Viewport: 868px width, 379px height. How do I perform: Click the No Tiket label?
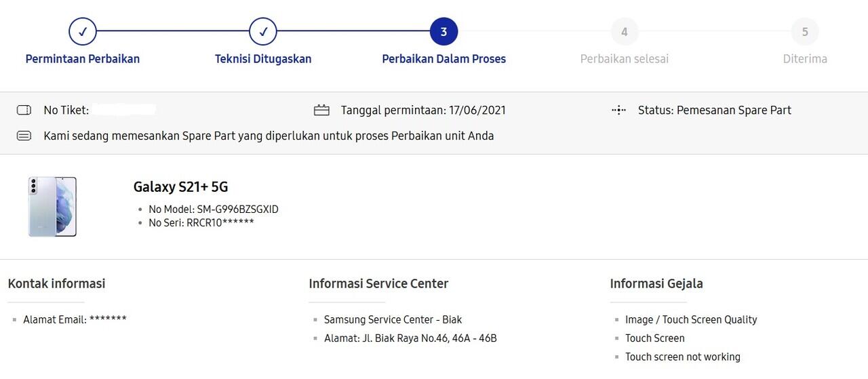66,110
